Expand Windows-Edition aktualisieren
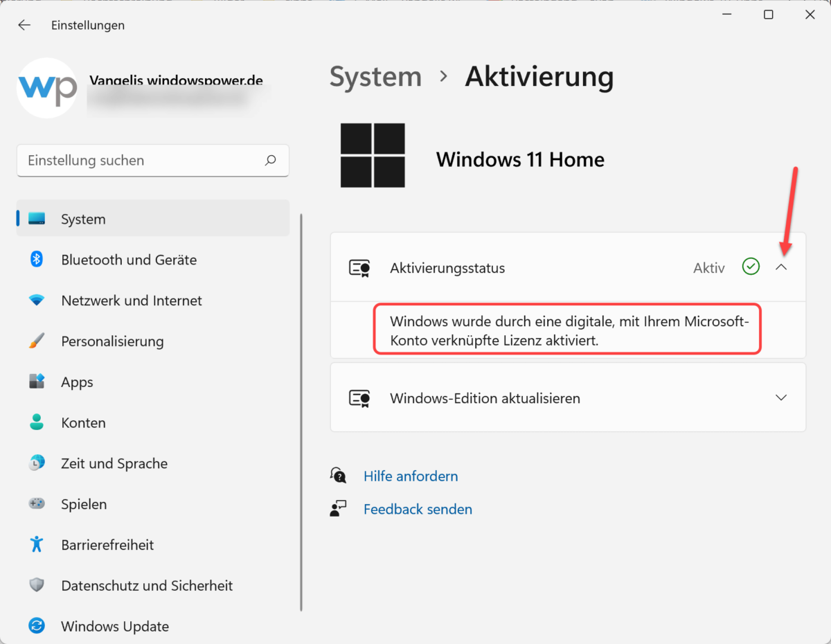Viewport: 831px width, 644px height. [x=781, y=397]
